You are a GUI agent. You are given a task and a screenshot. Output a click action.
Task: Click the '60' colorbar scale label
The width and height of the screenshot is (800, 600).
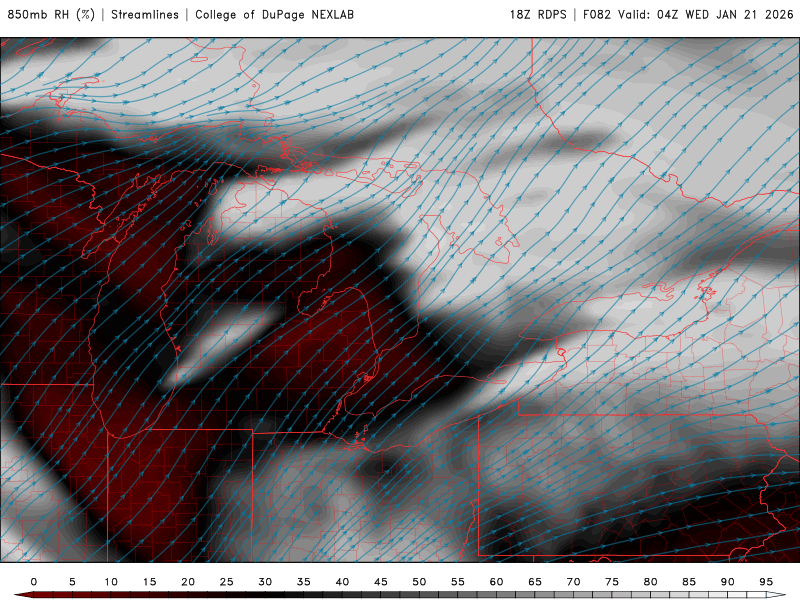[496, 582]
